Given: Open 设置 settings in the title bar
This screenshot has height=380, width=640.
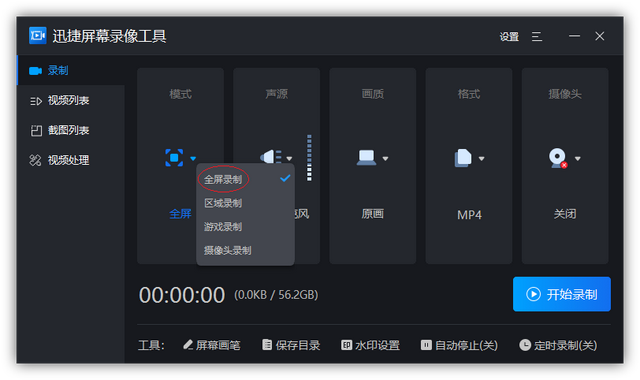Looking at the screenshot, I should click(x=509, y=37).
